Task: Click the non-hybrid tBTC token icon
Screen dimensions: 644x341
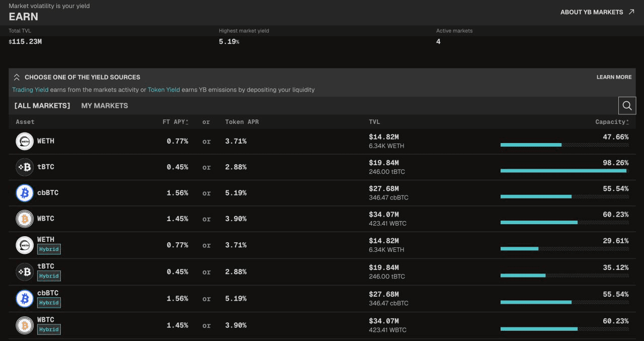Action: [25, 167]
